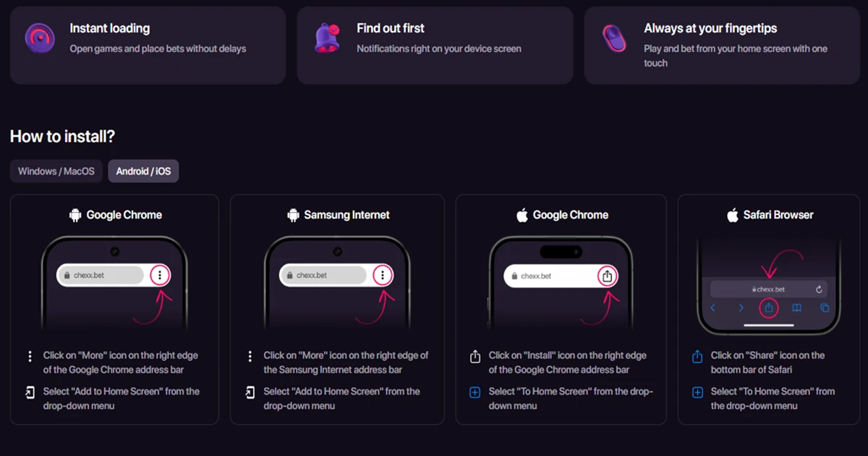Click the Add to Home Screen icon under Google Chrome Android
The height and width of the screenshot is (456, 868).
click(29, 393)
